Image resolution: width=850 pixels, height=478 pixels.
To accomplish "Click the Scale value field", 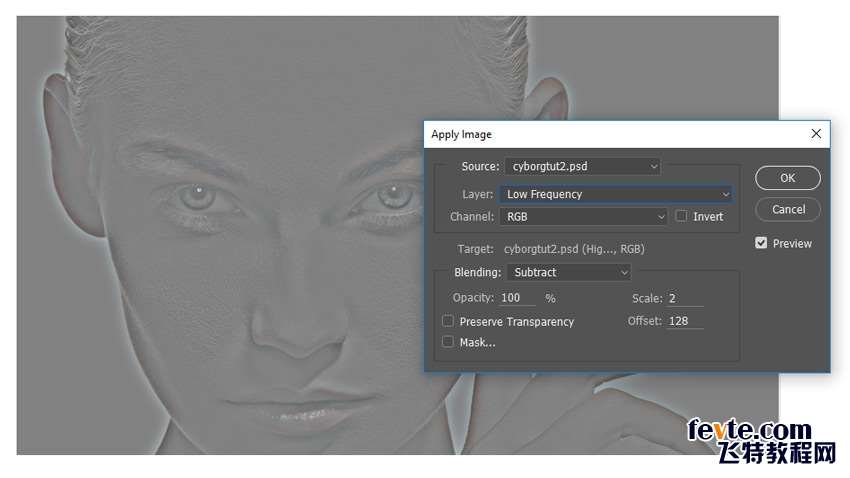I will [685, 299].
